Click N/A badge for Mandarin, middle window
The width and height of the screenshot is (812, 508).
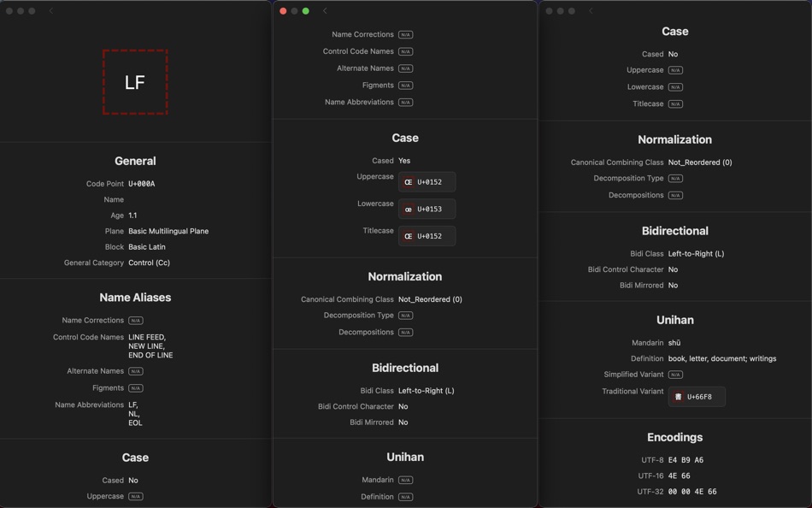405,481
